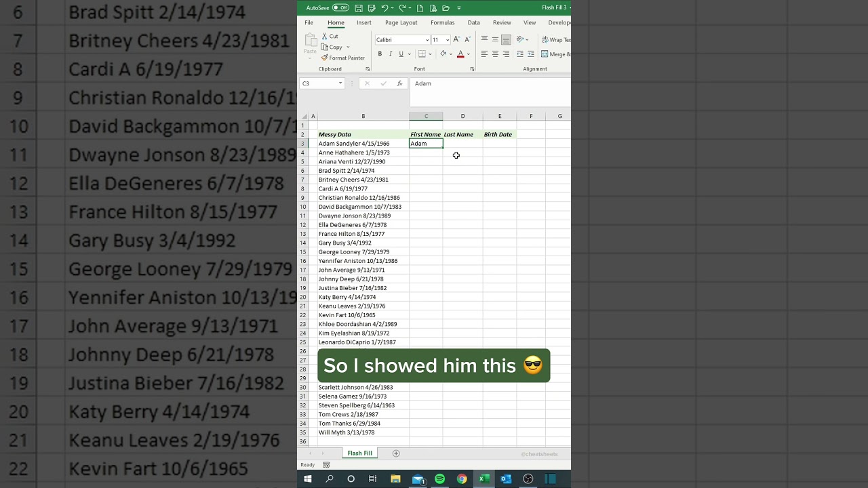Open File Explorer from the taskbar
The height and width of the screenshot is (488, 868).
(395, 479)
